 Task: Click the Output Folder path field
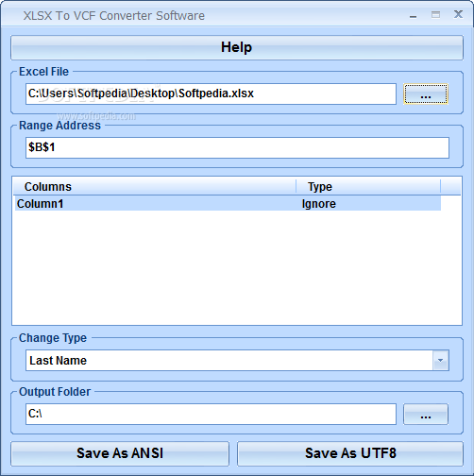(211, 414)
